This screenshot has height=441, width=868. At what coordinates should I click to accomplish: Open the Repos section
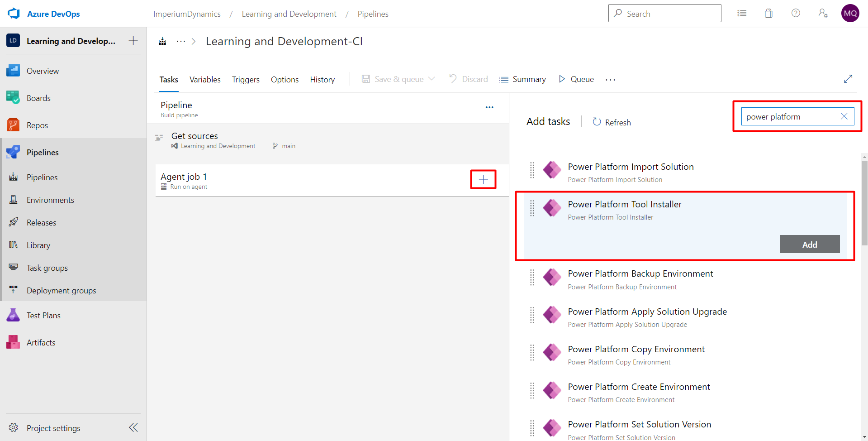click(x=37, y=125)
